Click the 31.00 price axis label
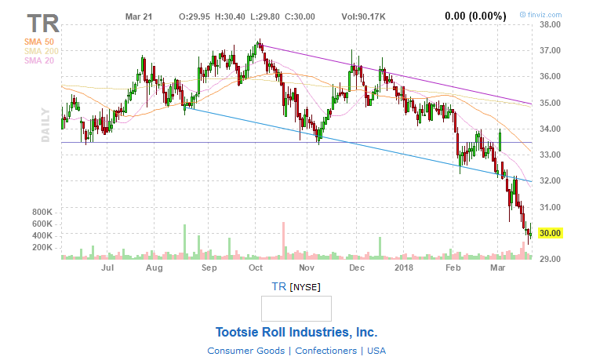 550,207
